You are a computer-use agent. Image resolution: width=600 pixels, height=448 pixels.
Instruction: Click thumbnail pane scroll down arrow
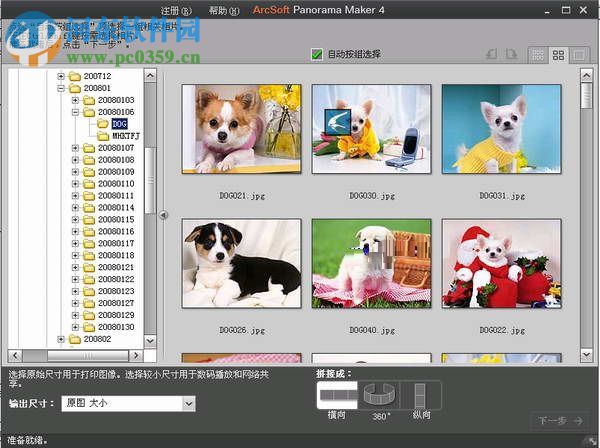tap(586, 355)
